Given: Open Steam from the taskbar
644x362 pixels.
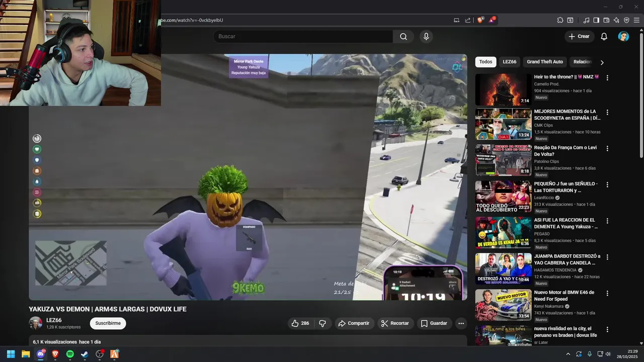Looking at the screenshot, I should (x=85, y=354).
